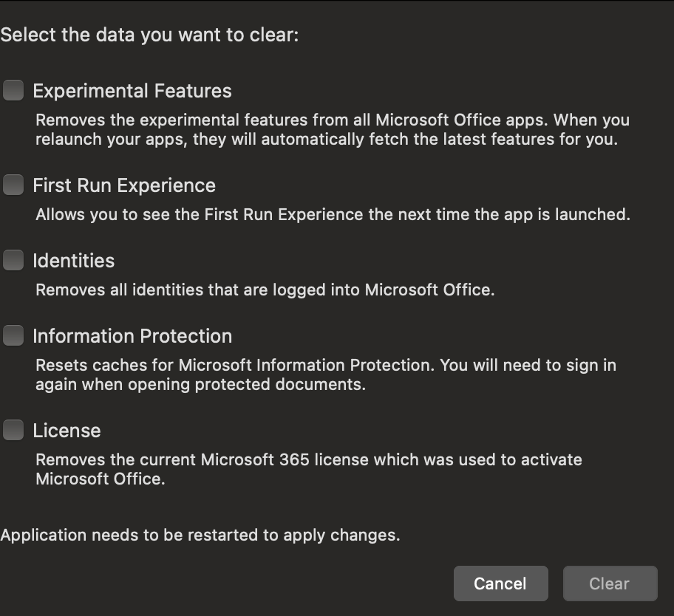Enable the Experimental Features checkbox
This screenshot has width=674, height=616.
(x=13, y=91)
